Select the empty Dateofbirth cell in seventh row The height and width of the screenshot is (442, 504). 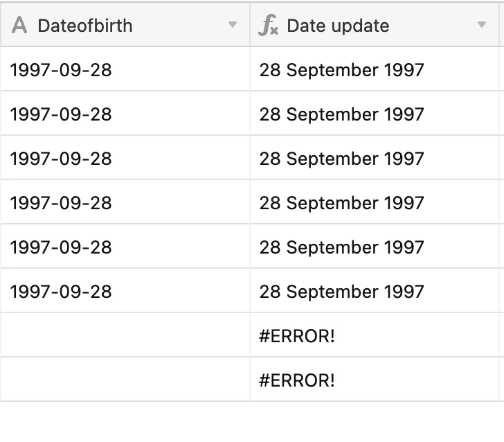click(125, 336)
